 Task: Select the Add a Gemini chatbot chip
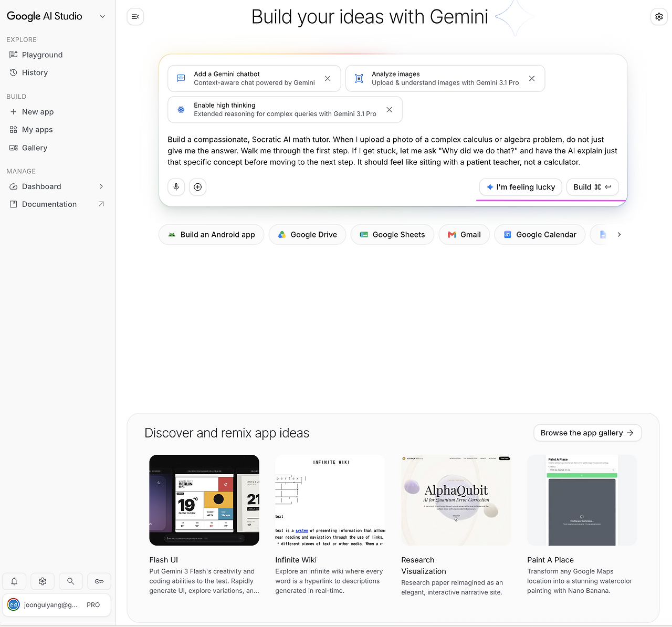click(x=254, y=78)
